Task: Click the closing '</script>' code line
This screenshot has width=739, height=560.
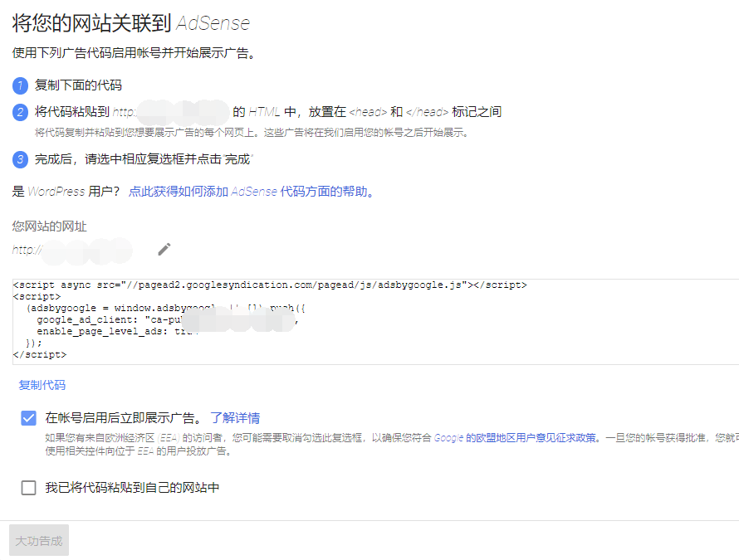Action: click(40, 354)
